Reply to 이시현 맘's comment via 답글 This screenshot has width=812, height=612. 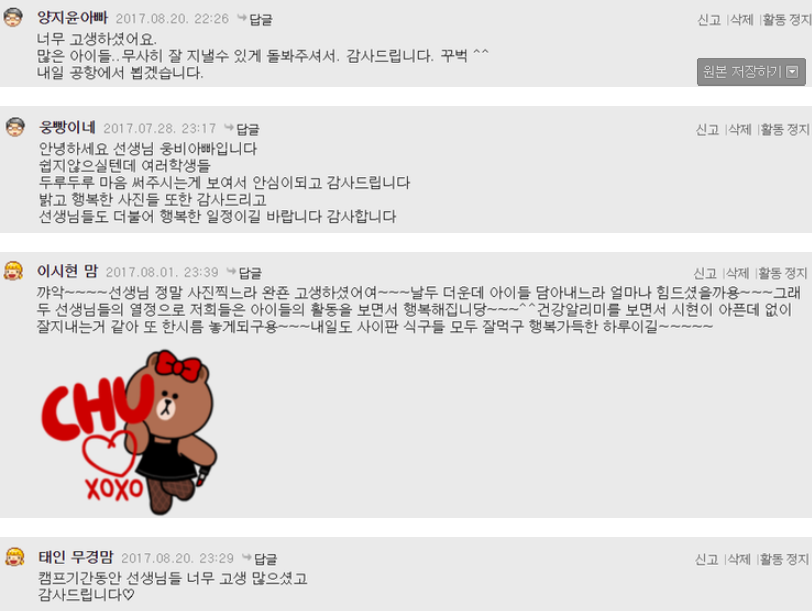[245, 272]
